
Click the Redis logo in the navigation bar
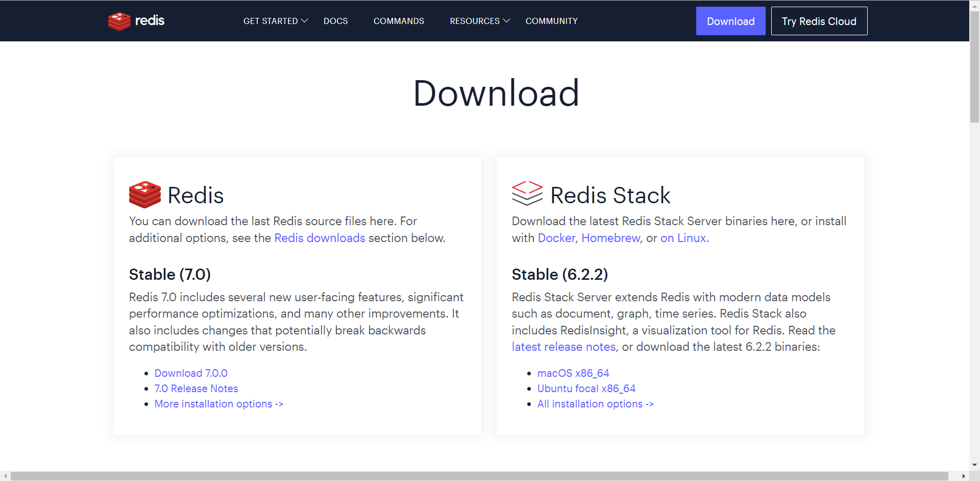pos(136,21)
